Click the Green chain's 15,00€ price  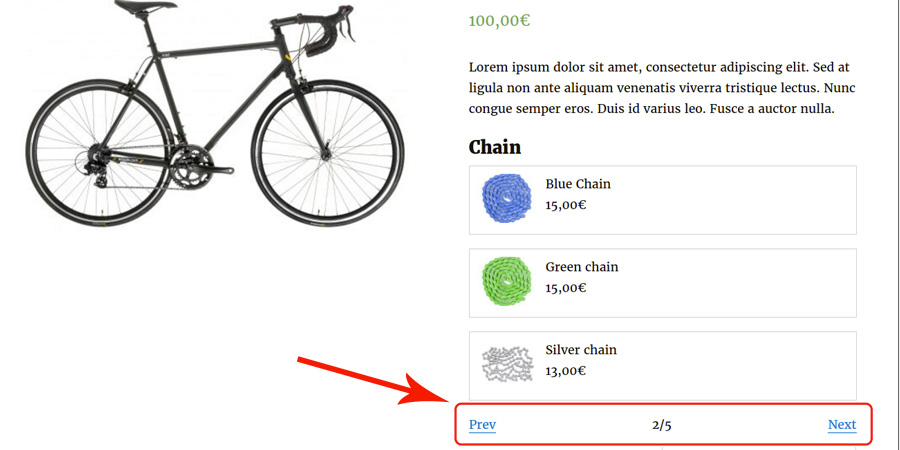[566, 288]
